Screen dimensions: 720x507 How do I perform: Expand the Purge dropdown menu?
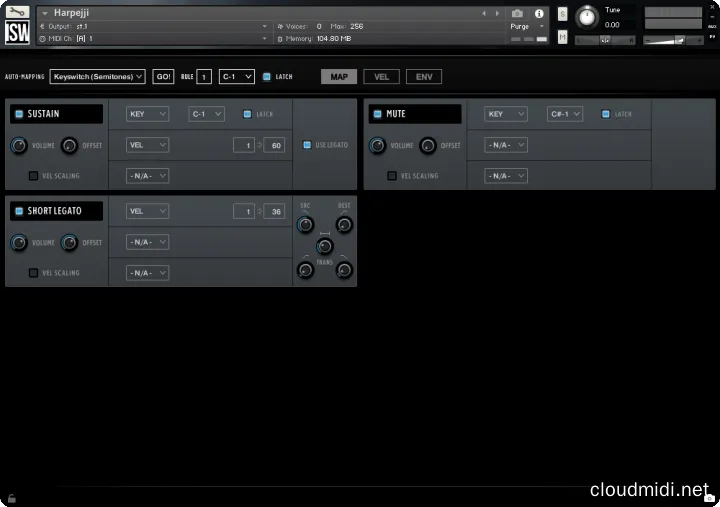pyautogui.click(x=527, y=26)
